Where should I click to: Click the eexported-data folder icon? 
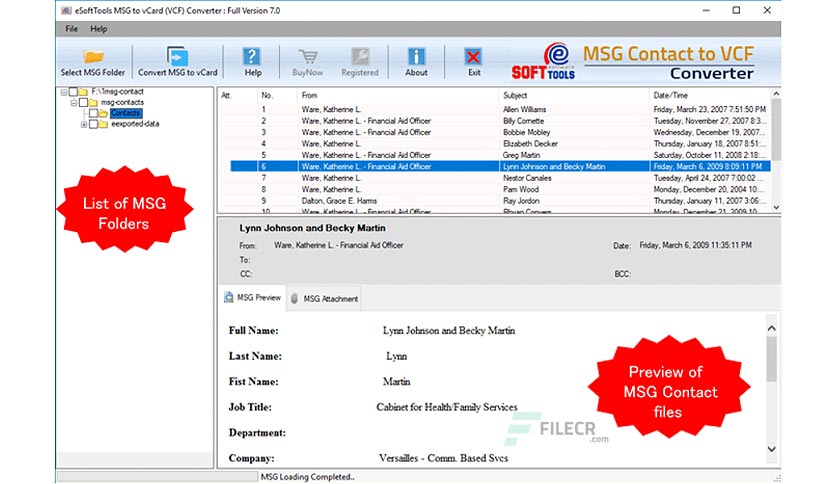click(103, 124)
